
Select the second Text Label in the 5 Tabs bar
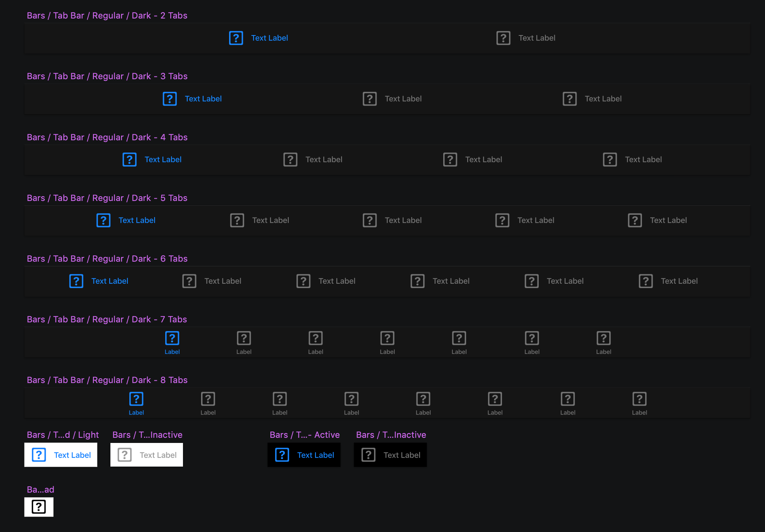click(x=271, y=220)
